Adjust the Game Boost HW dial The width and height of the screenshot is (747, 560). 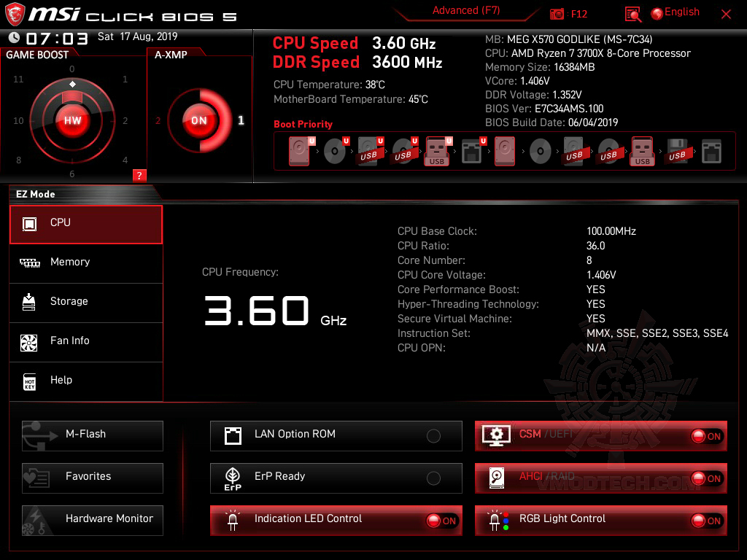(x=72, y=120)
